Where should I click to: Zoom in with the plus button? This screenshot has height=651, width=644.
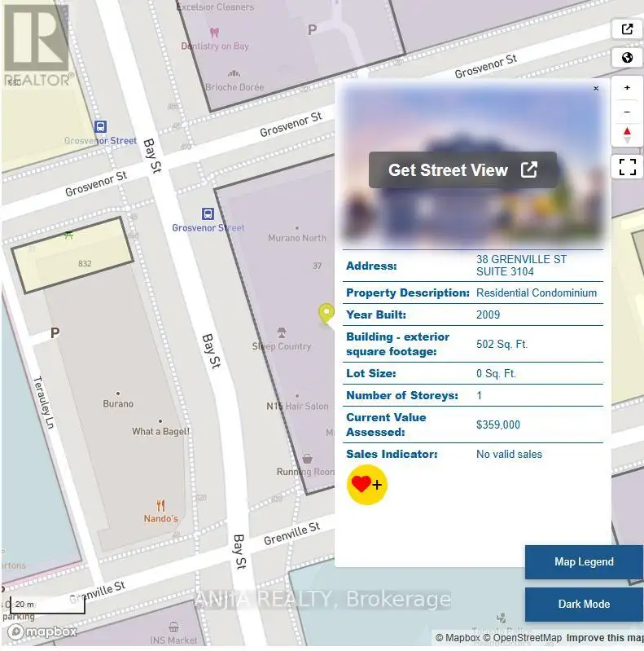pos(627,88)
